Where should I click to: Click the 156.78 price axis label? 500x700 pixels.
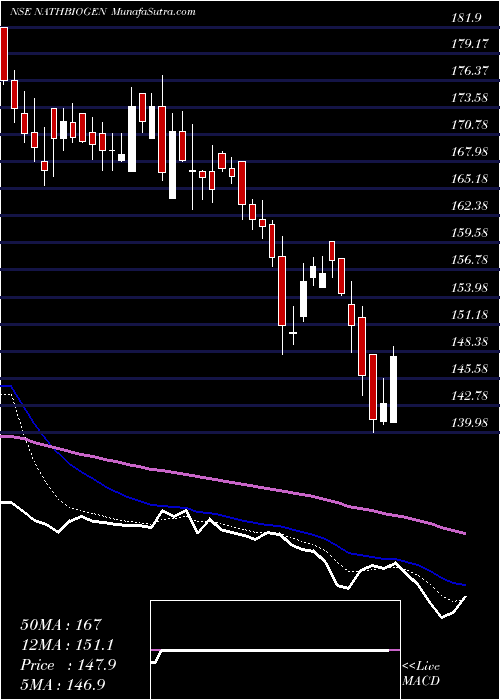click(x=470, y=260)
